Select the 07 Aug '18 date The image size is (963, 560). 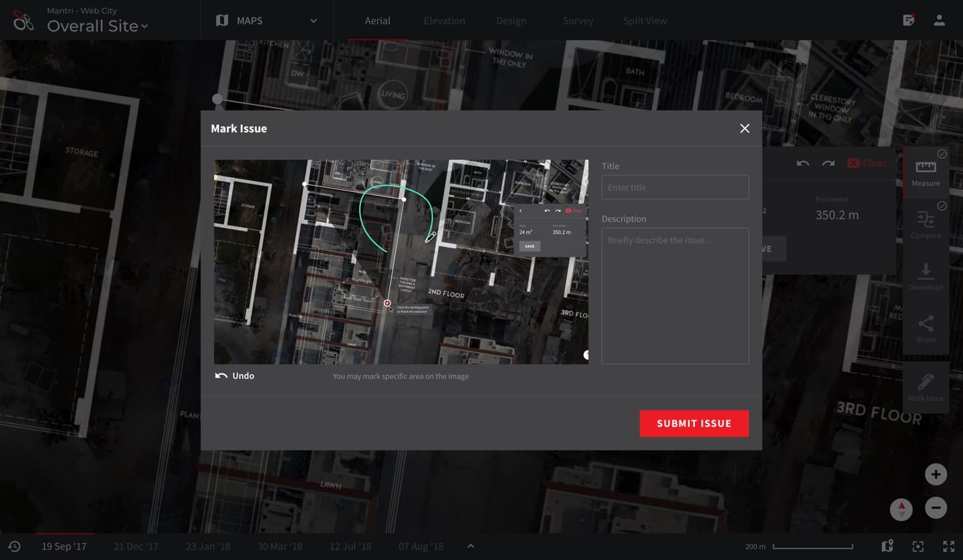(421, 546)
